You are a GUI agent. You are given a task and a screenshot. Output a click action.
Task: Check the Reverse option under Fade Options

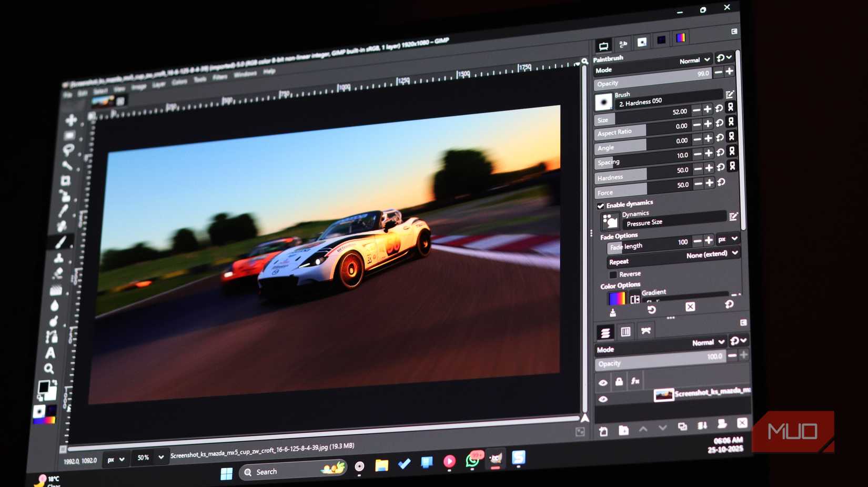[613, 275]
